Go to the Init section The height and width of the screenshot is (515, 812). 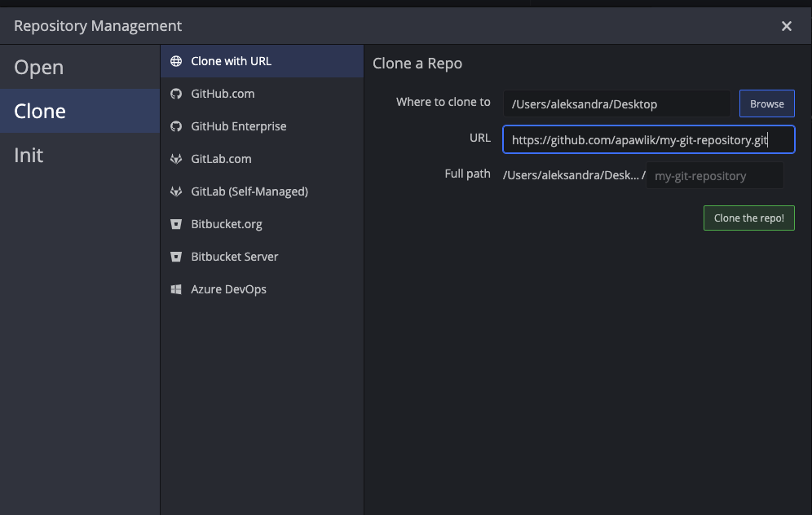80,155
